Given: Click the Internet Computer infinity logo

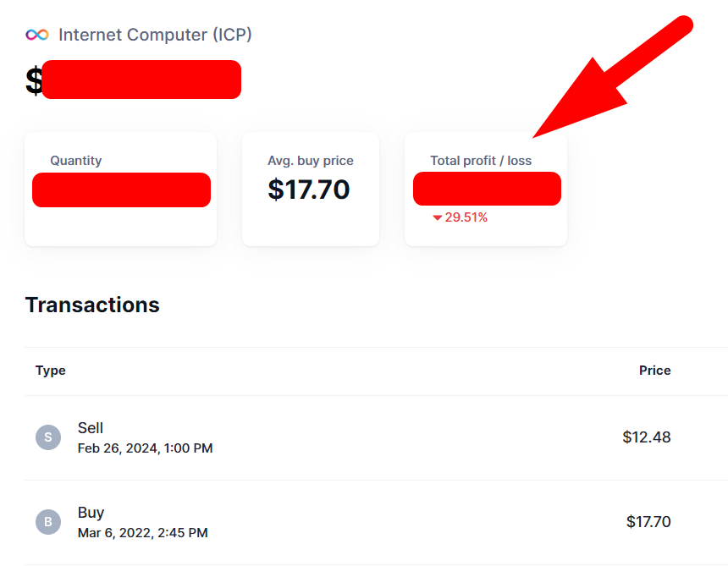Looking at the screenshot, I should (x=37, y=35).
